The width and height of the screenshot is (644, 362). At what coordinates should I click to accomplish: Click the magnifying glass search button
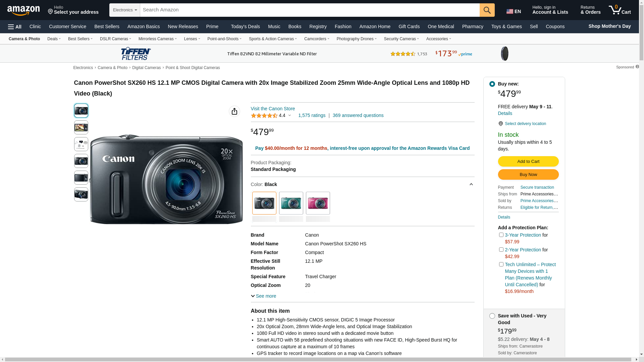coord(487,10)
